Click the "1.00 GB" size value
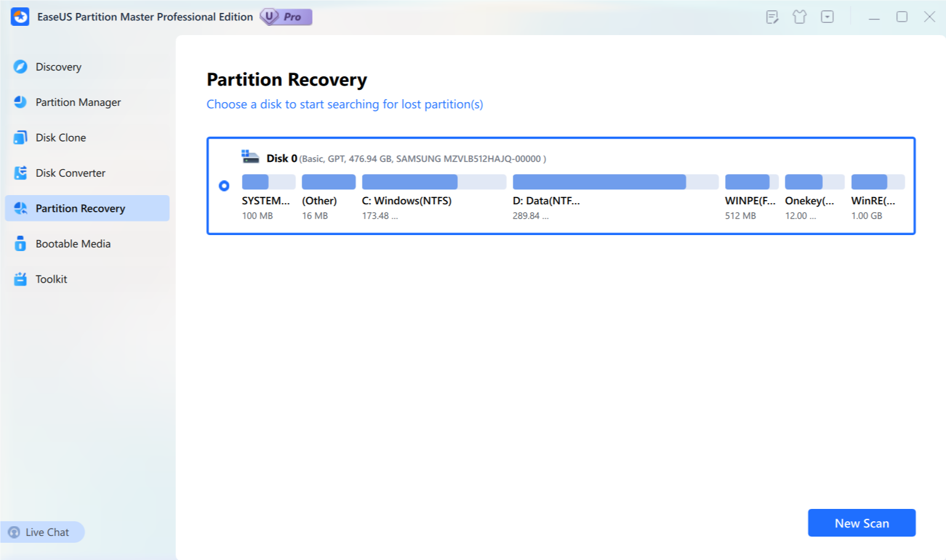This screenshot has width=946, height=560. click(867, 216)
